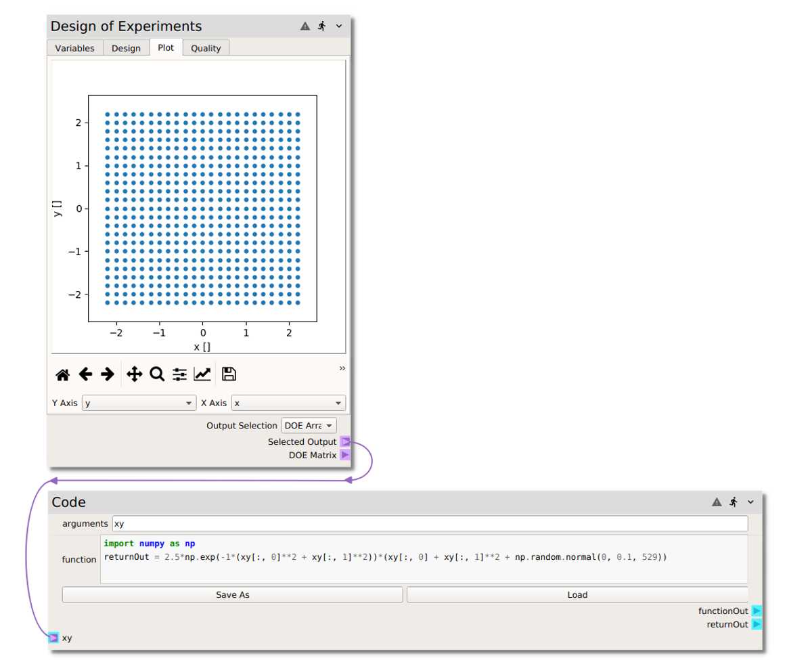Save the figure with floppy disk icon
Viewport: 812px width, 660px height.
(x=229, y=374)
